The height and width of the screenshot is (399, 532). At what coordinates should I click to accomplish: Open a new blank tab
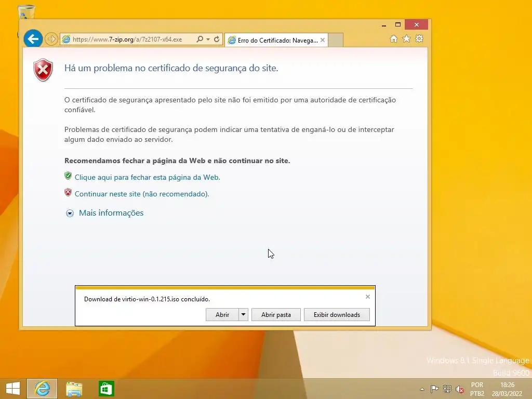click(336, 40)
